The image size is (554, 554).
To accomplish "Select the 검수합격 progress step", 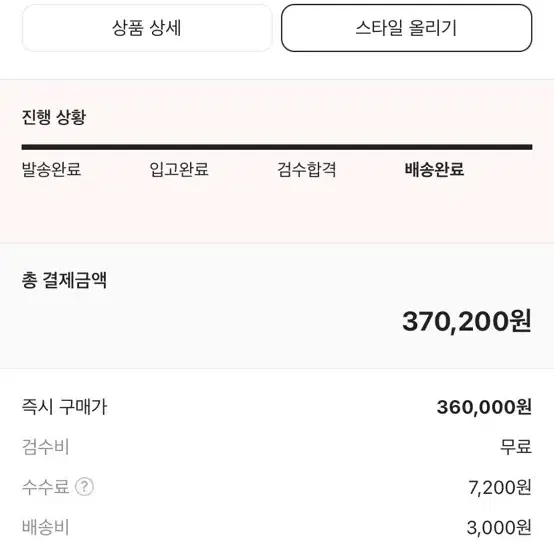I will click(306, 169).
